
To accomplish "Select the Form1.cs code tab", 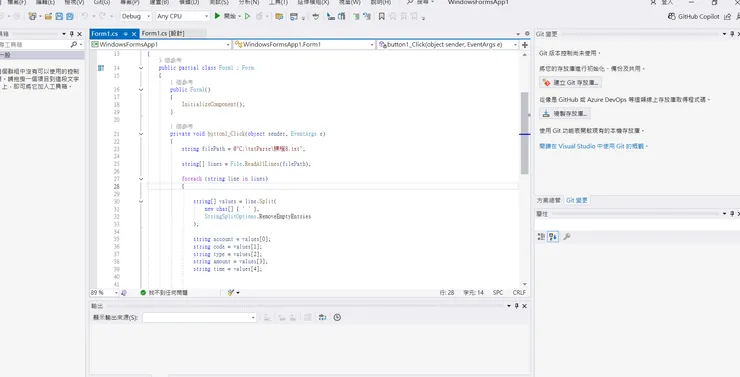I will [x=105, y=34].
